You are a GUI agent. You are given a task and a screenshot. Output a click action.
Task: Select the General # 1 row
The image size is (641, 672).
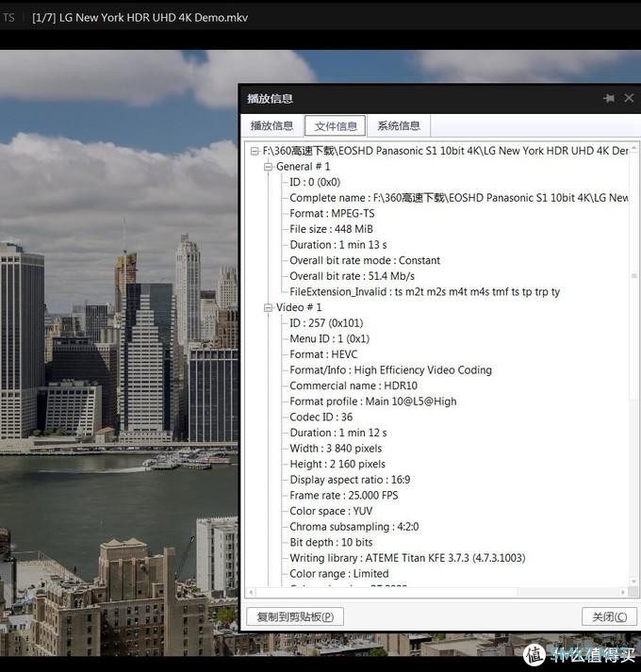(x=303, y=167)
